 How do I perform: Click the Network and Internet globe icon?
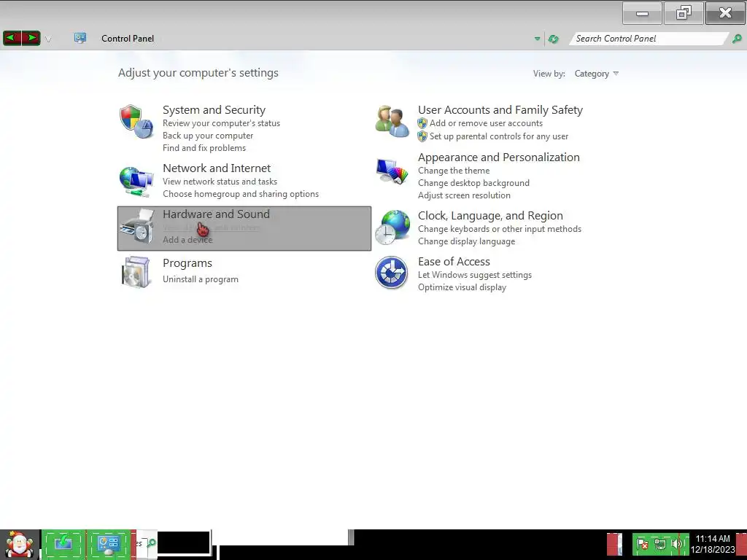136,182
